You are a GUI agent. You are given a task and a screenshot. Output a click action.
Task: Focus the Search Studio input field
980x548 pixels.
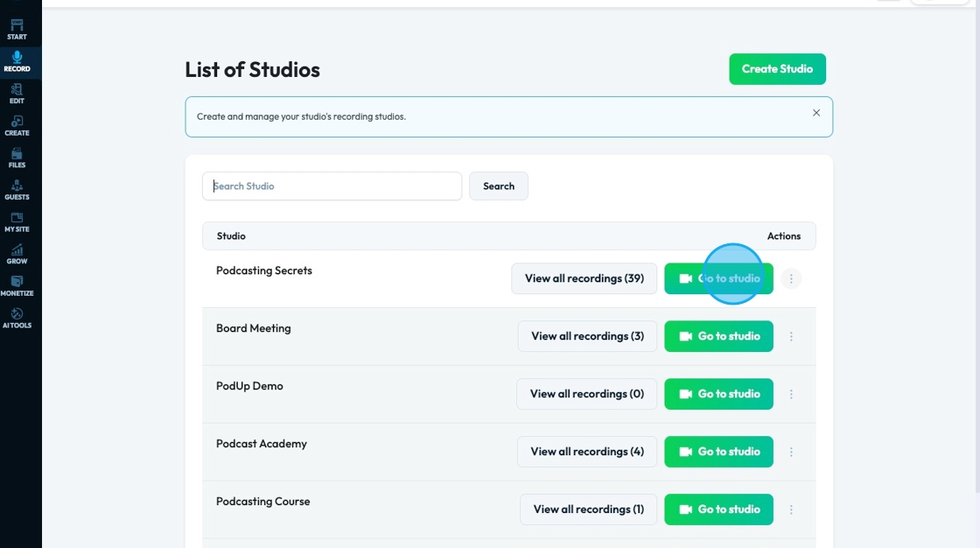pyautogui.click(x=332, y=186)
